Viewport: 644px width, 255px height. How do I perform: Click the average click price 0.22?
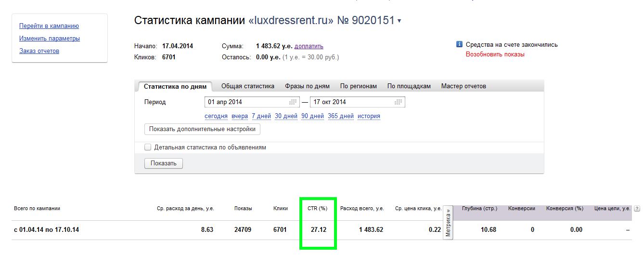coord(435,230)
